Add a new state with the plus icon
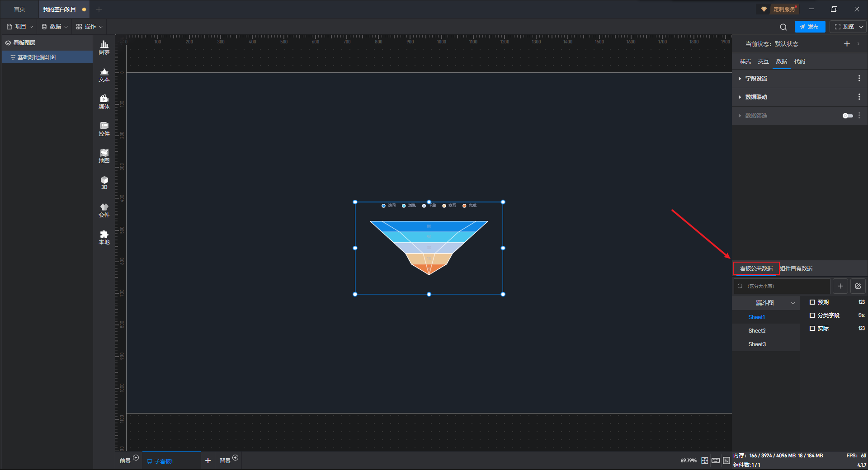The height and width of the screenshot is (470, 868). (847, 44)
